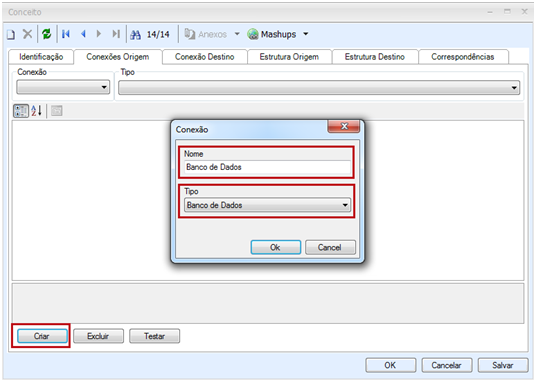Click the 14/14 record counter

point(158,34)
